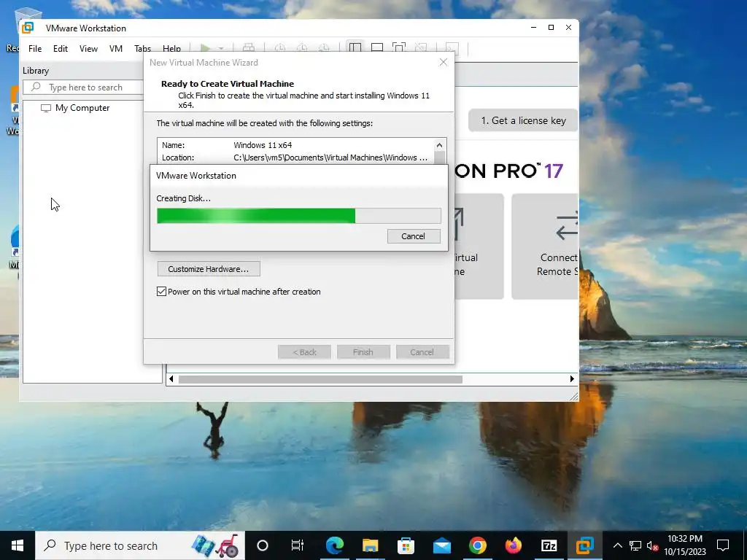Click the Cortana circle icon on taskbar

263,545
